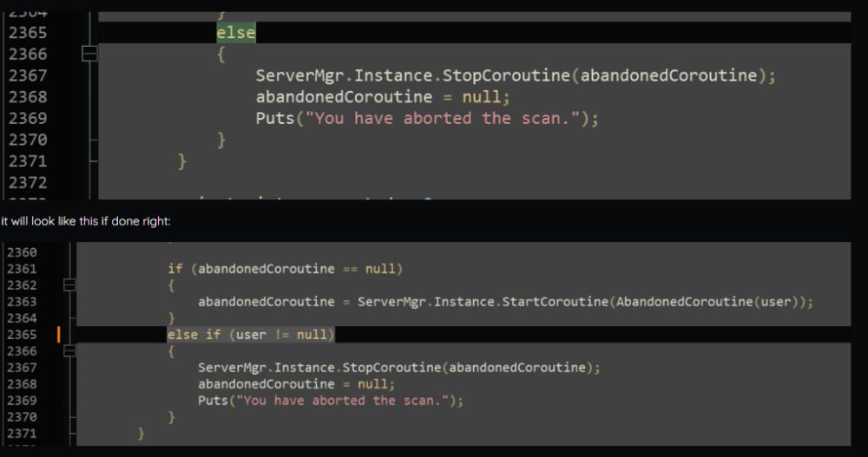Click line number 2363 in the gutter

pyautogui.click(x=21, y=302)
